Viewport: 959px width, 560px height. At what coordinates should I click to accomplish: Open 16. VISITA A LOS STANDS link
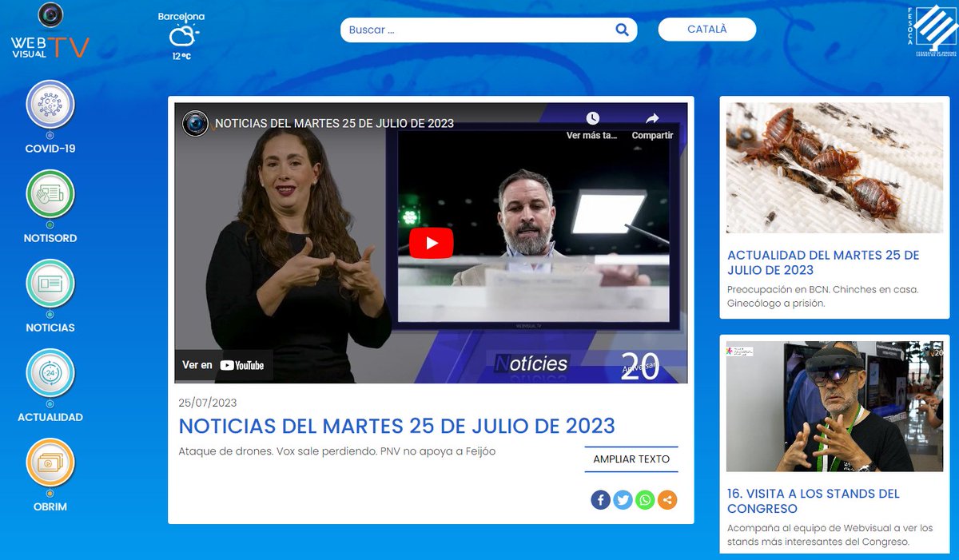point(814,501)
